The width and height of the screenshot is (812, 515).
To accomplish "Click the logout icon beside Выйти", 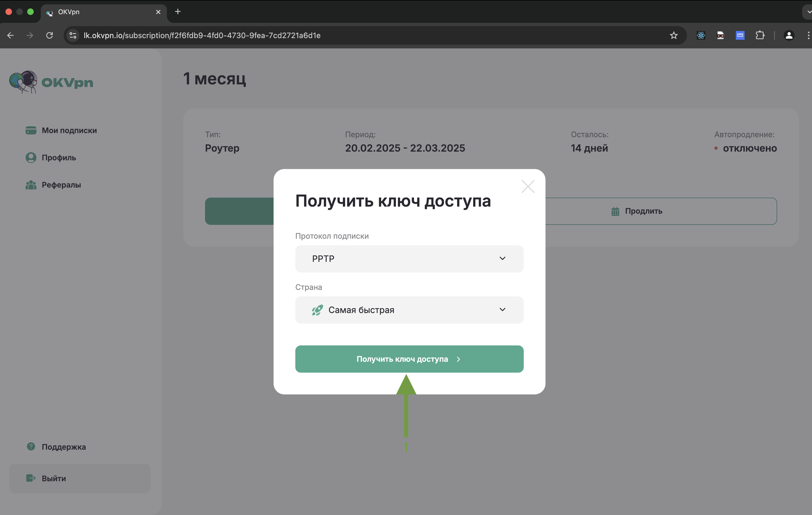I will pos(31,478).
